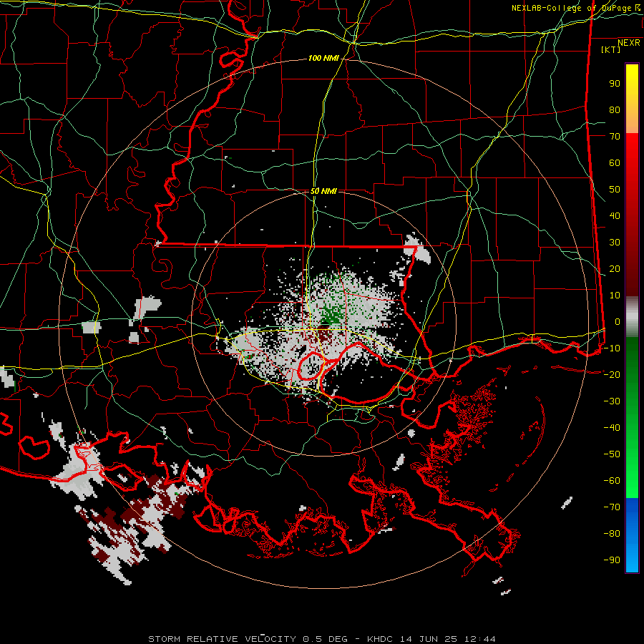
Task: Click the -10 value on velocity scale
Action: [612, 348]
